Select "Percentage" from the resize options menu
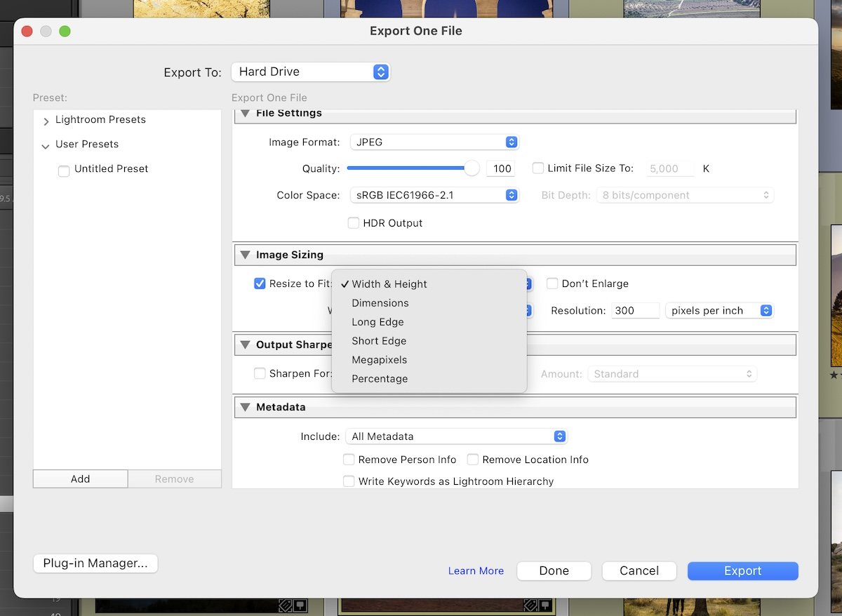 point(380,378)
